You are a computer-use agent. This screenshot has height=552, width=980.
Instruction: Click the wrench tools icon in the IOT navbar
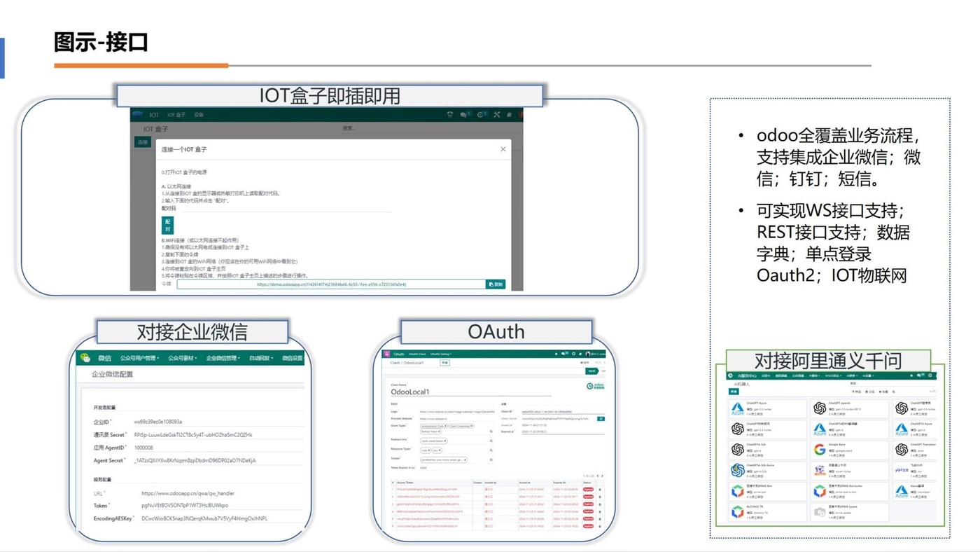[496, 115]
